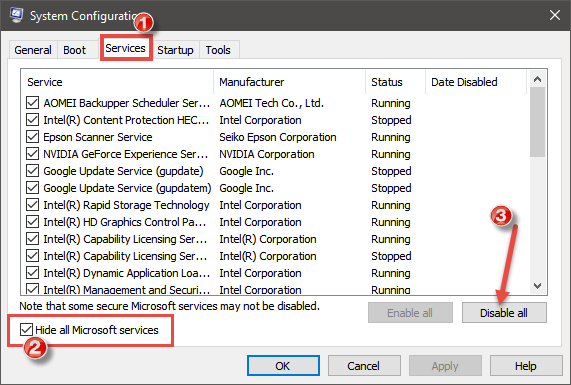The image size is (571, 385).
Task: Click the Enable all button
Action: 410,313
